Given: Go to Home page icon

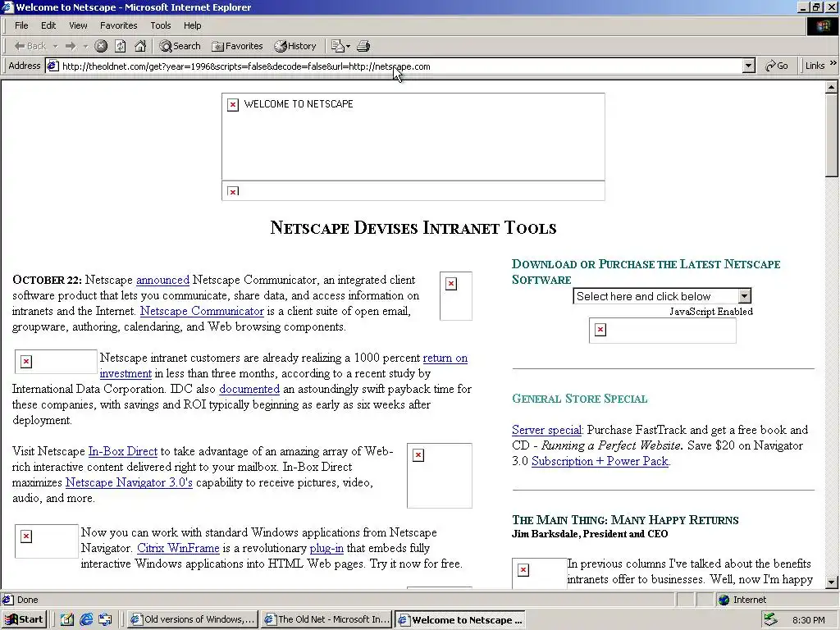Looking at the screenshot, I should point(140,46).
